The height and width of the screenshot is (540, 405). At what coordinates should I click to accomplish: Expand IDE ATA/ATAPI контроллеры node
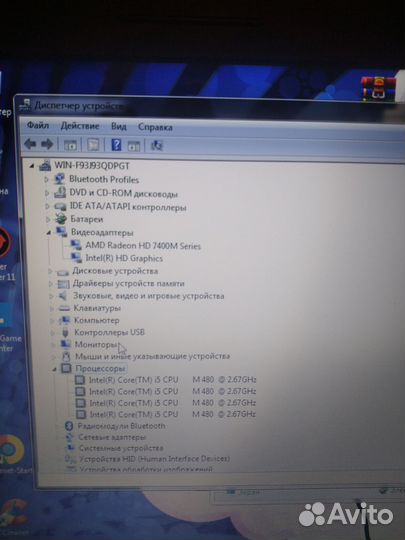(47, 206)
